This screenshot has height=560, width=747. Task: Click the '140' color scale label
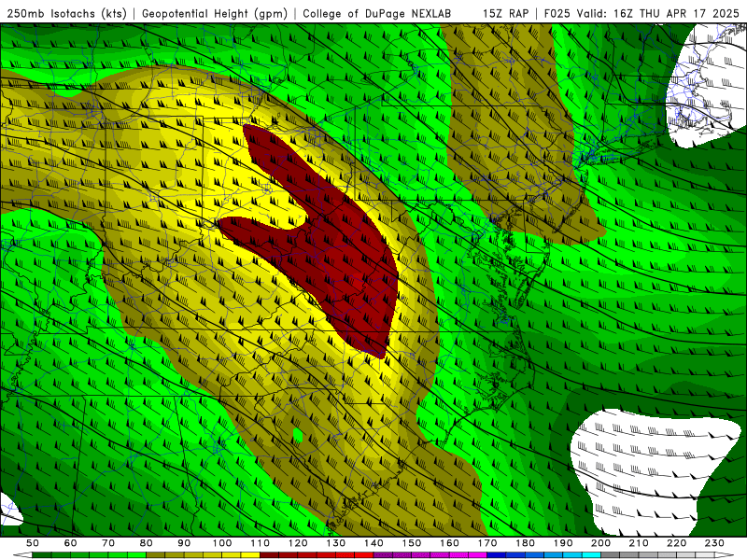tap(373, 543)
